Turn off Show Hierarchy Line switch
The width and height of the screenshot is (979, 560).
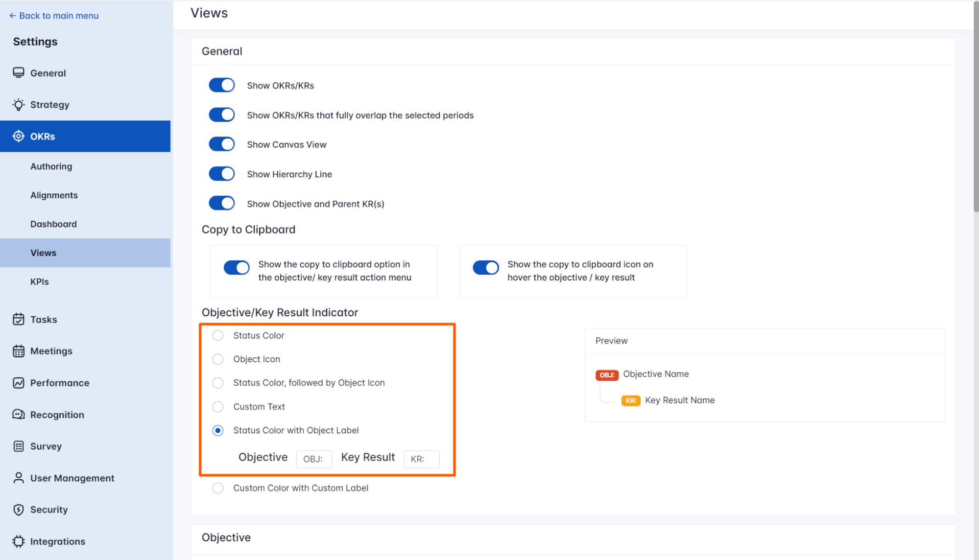(222, 174)
